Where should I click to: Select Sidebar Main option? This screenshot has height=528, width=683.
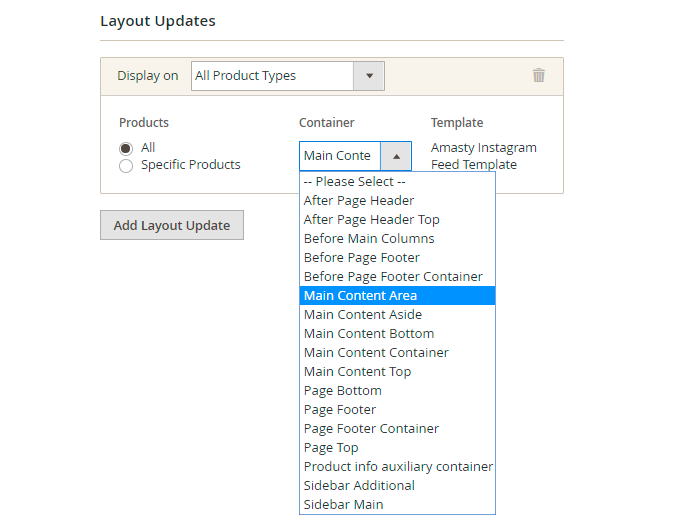coord(343,504)
